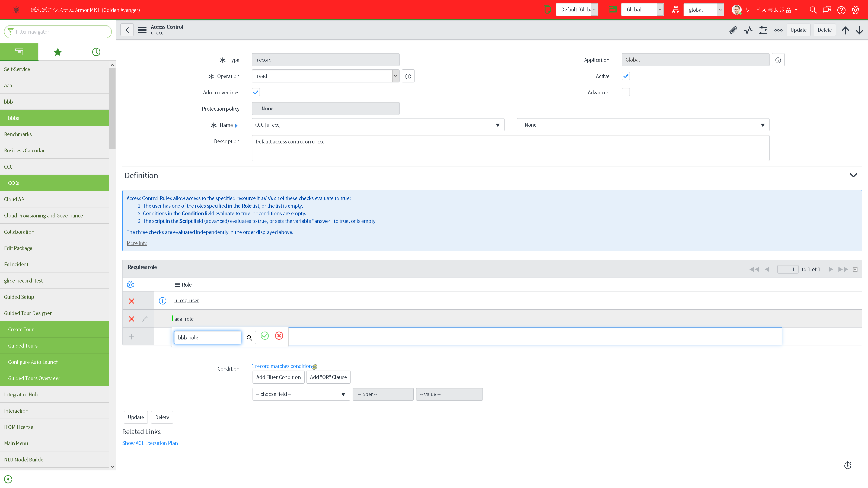
Task: Delete the u_ccc_user role row
Action: (x=131, y=301)
